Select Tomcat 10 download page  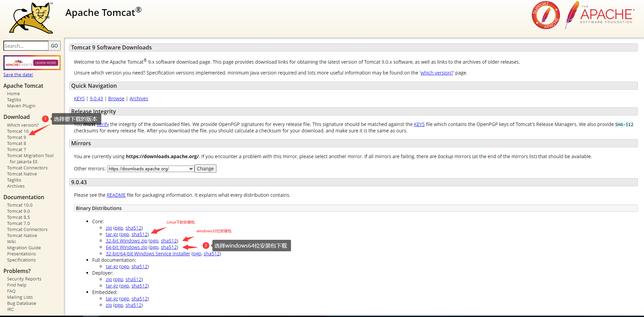point(18,131)
